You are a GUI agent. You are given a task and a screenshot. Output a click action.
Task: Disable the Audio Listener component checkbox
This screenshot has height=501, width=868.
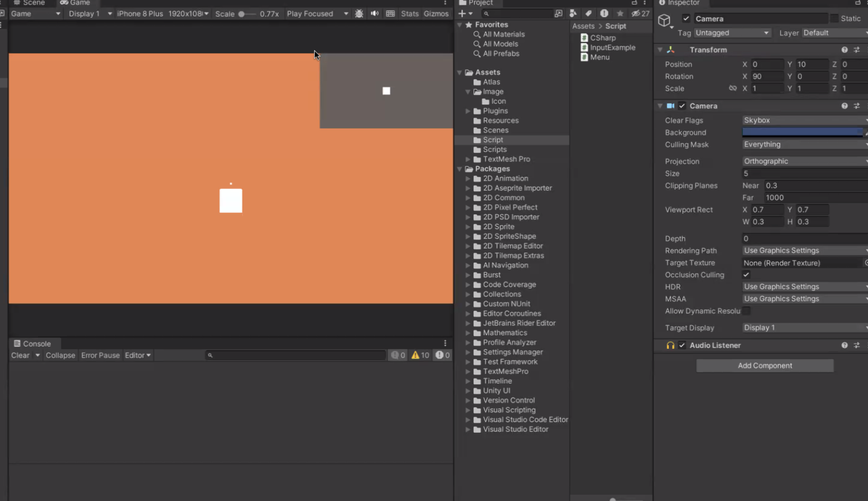point(682,345)
